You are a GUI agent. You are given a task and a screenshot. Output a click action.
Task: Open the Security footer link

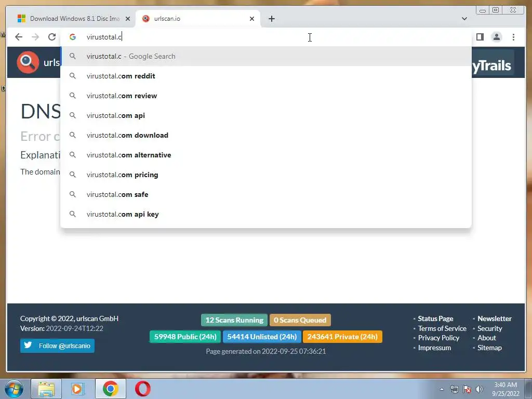click(x=489, y=328)
